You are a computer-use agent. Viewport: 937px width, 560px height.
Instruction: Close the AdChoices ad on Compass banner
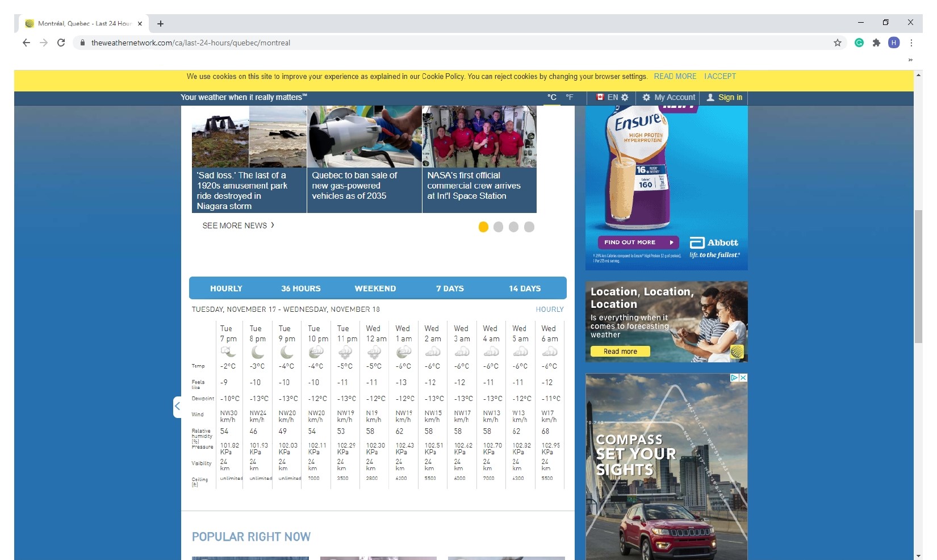coord(743,378)
